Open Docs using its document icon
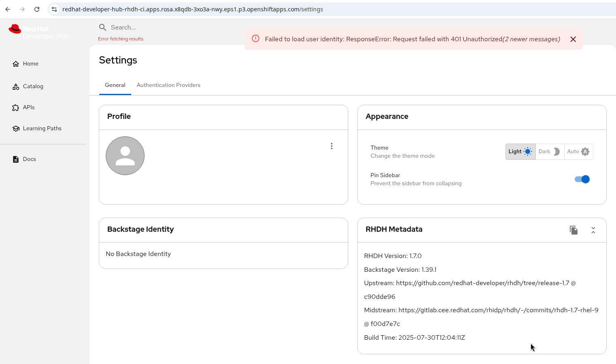Viewport: 616px width, 364px height. [16, 159]
